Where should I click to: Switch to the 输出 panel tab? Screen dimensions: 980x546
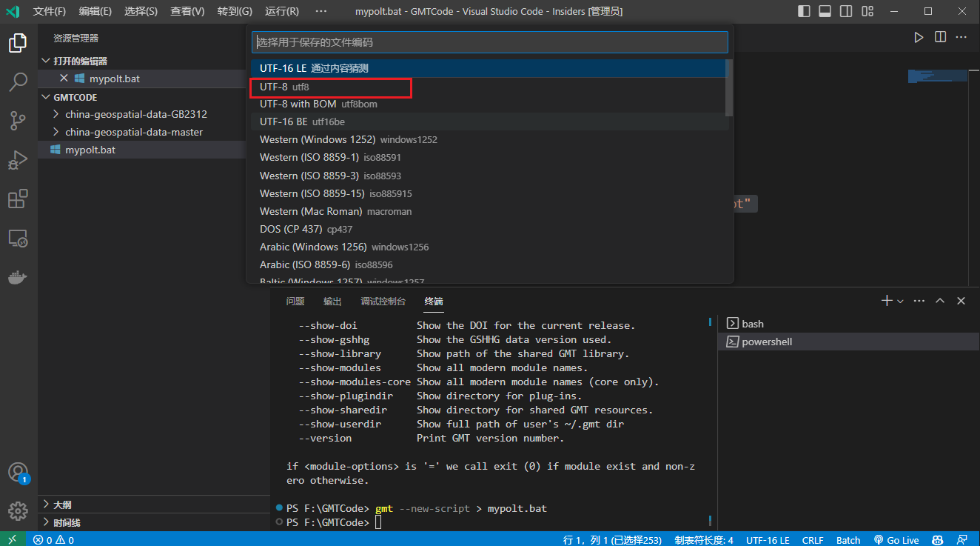click(x=332, y=301)
